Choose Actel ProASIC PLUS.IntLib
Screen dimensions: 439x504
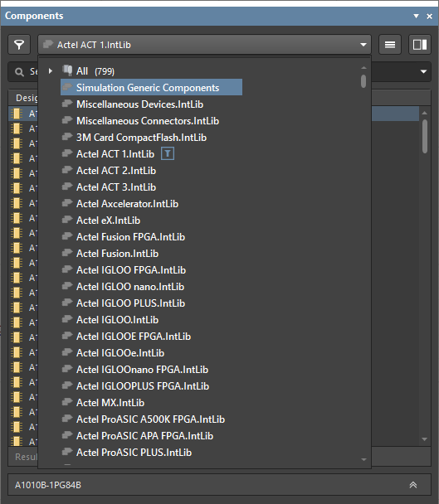(x=134, y=453)
